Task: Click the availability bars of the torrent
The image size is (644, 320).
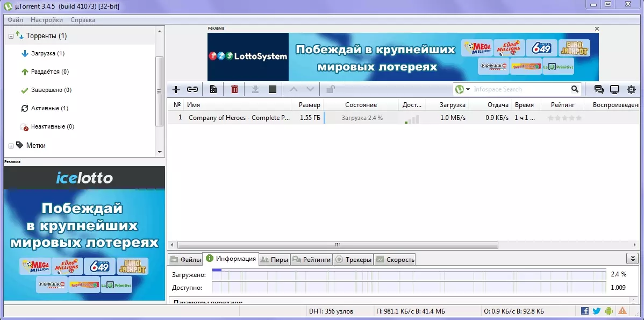Action: click(412, 119)
